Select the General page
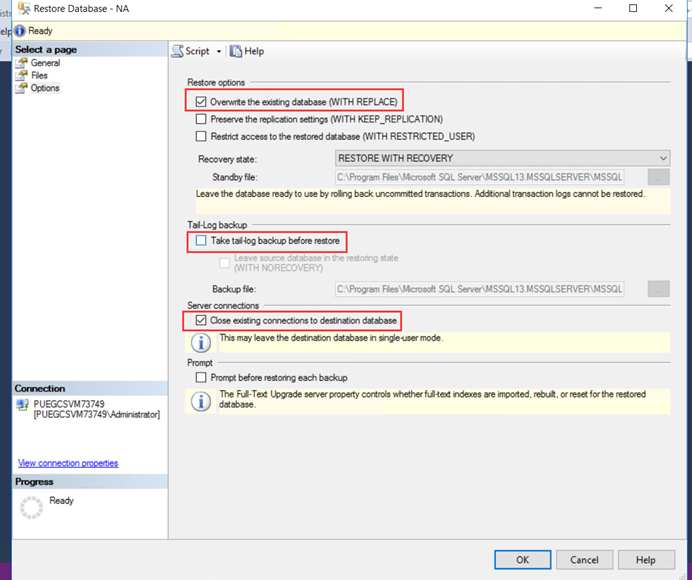The height and width of the screenshot is (580, 692). pyautogui.click(x=45, y=63)
